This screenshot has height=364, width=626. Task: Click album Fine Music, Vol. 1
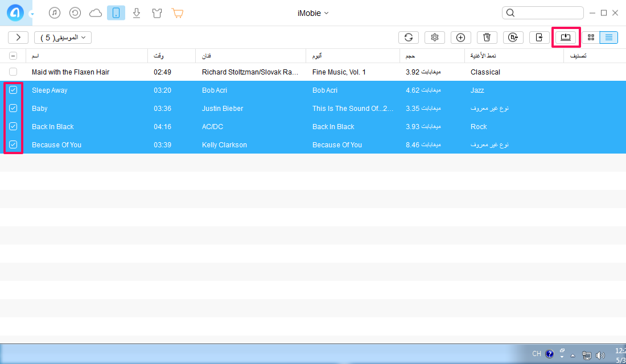[x=339, y=72]
